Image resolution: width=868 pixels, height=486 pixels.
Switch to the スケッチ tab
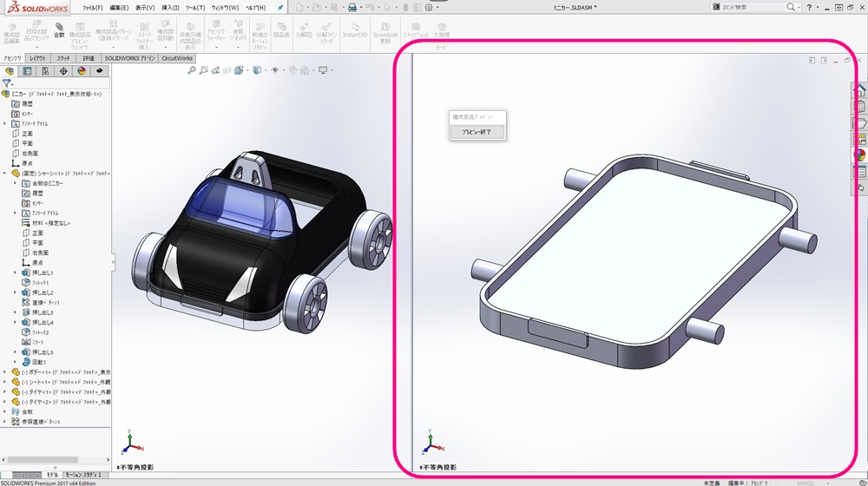click(x=64, y=58)
